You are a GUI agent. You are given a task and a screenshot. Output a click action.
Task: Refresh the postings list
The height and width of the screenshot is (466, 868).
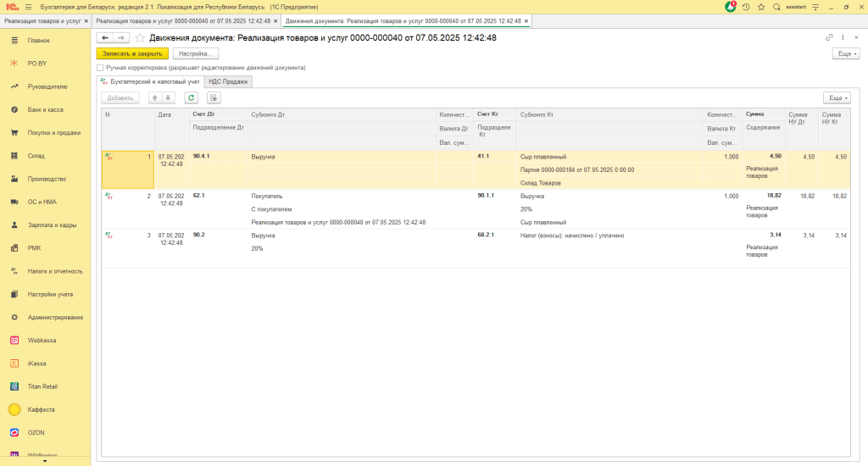[191, 98]
